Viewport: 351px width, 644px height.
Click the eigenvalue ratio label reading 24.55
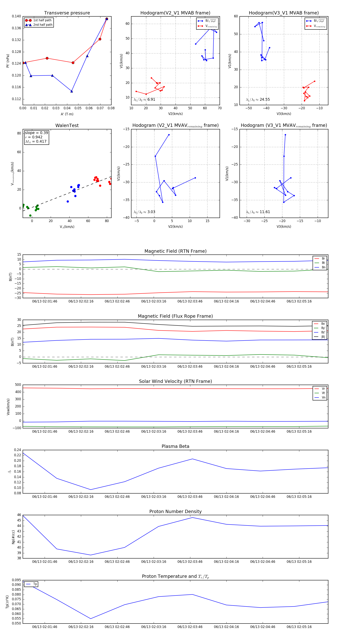pyautogui.click(x=258, y=100)
